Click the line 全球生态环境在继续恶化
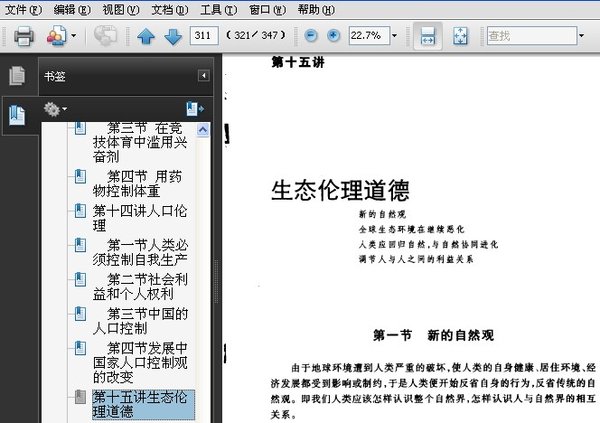Image resolution: width=600 pixels, height=423 pixels. pos(411,229)
